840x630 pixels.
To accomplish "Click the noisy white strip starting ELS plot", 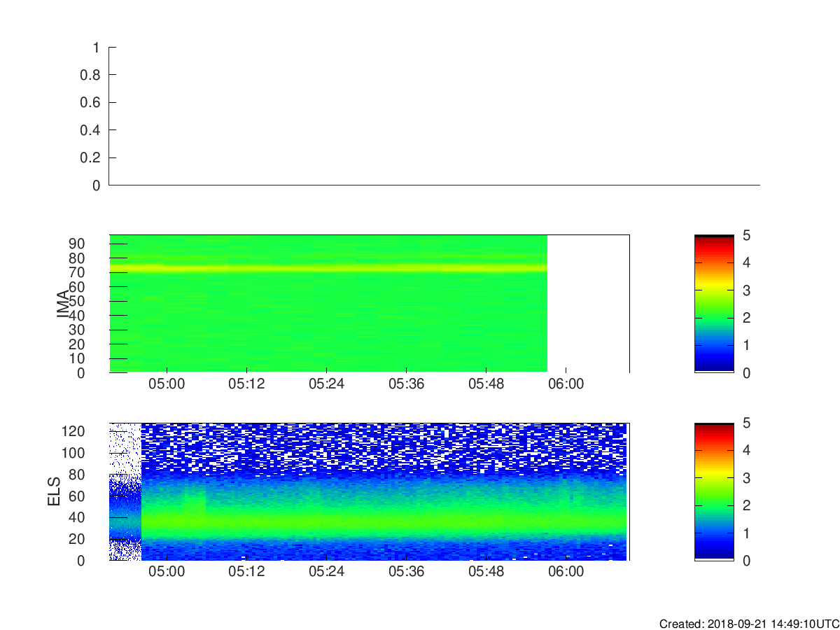I will [125, 491].
